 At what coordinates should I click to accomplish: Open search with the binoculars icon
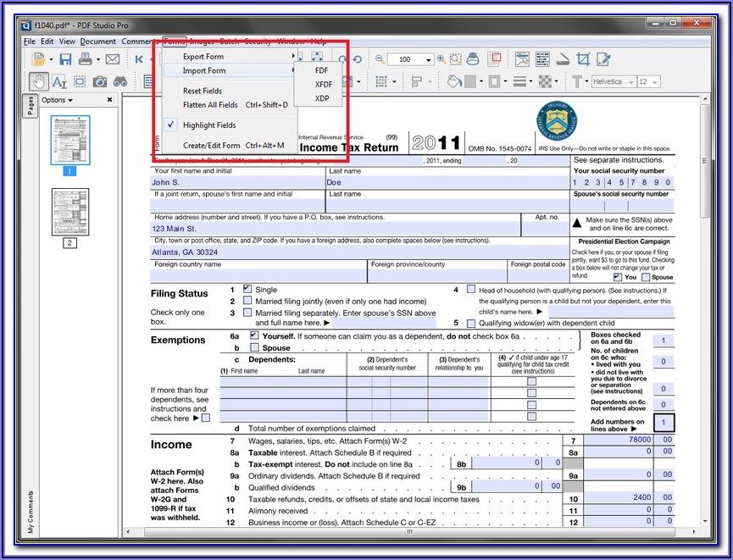[120, 81]
